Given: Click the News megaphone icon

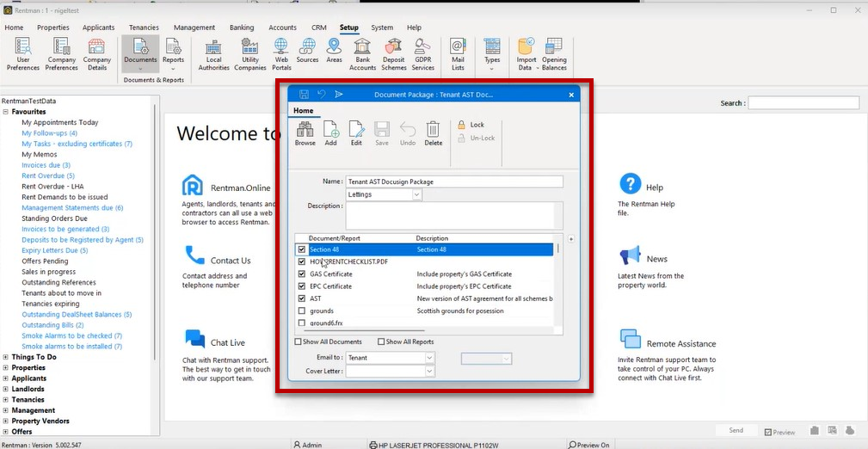Looking at the screenshot, I should [630, 255].
